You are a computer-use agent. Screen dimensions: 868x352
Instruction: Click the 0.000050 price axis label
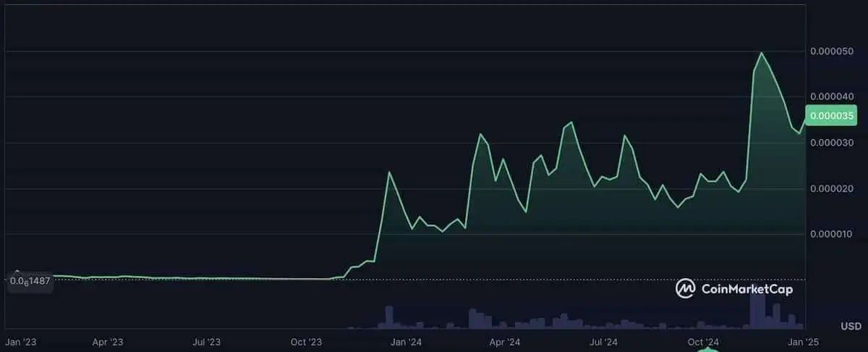831,51
